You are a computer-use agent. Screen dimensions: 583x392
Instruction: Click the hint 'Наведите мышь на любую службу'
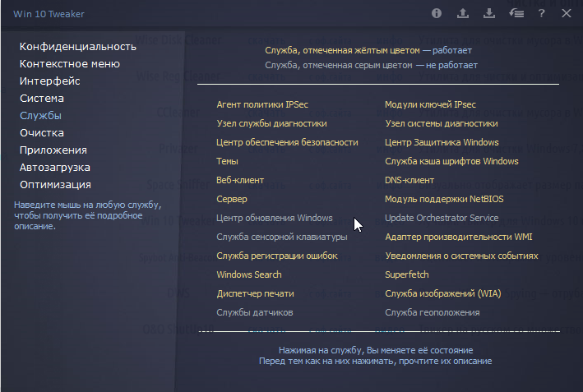tap(88, 205)
